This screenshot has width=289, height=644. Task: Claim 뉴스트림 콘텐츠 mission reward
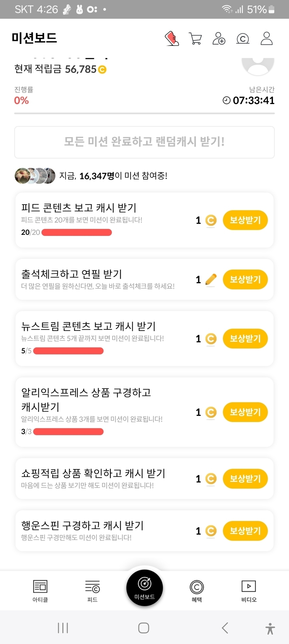click(245, 339)
